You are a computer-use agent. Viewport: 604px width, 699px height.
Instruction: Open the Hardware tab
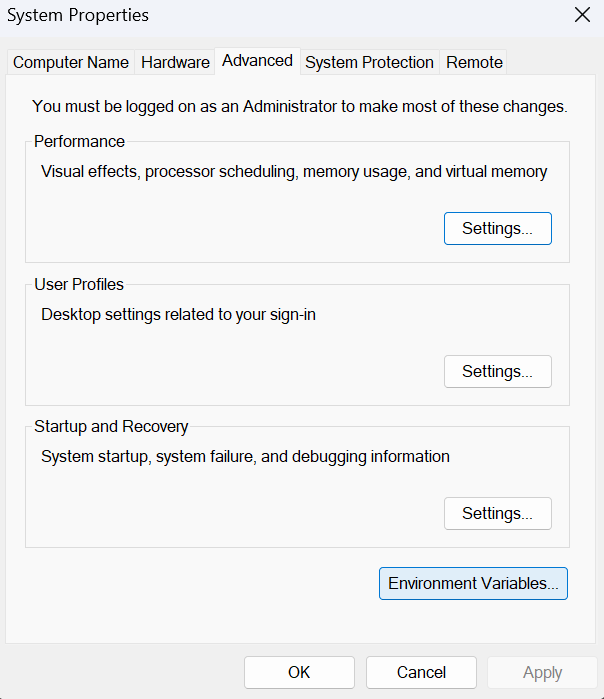175,62
